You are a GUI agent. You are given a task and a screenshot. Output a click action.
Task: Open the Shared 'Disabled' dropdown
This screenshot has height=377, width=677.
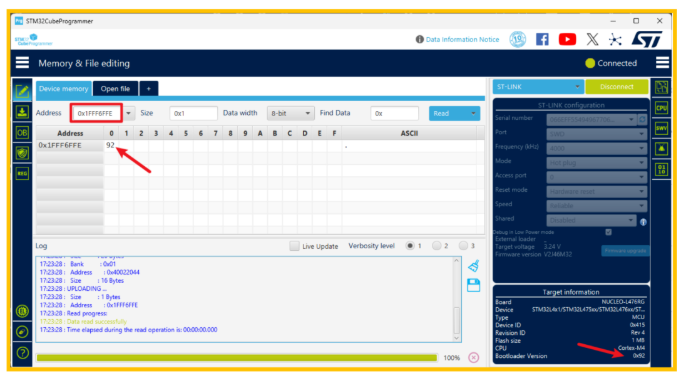592,220
